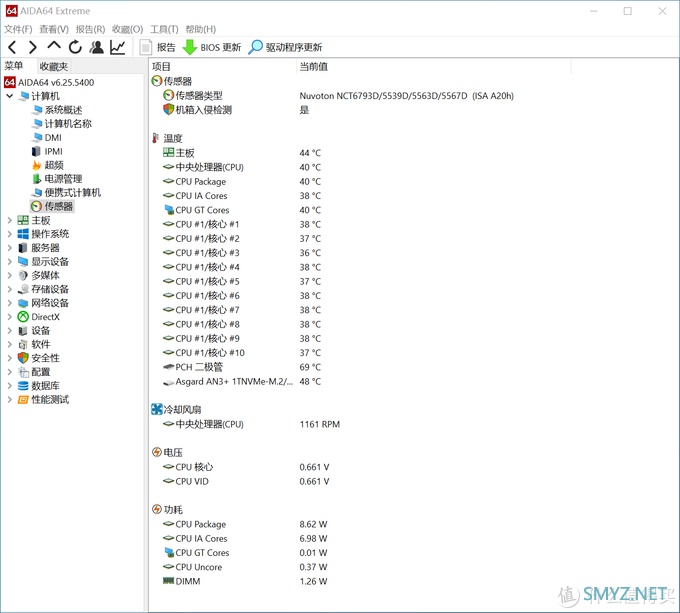680x613 pixels.
Task: Expand the 存储设备 tree node
Action: [10, 289]
